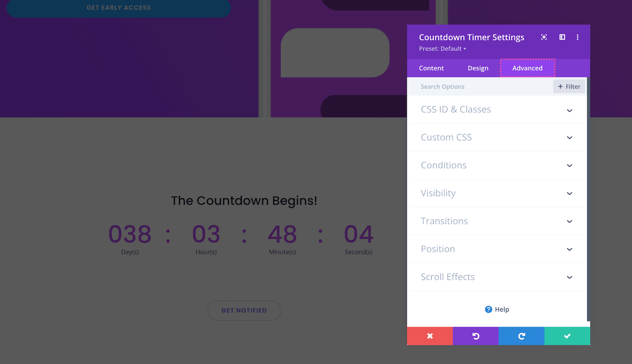Switch to the Content tab

tap(431, 68)
